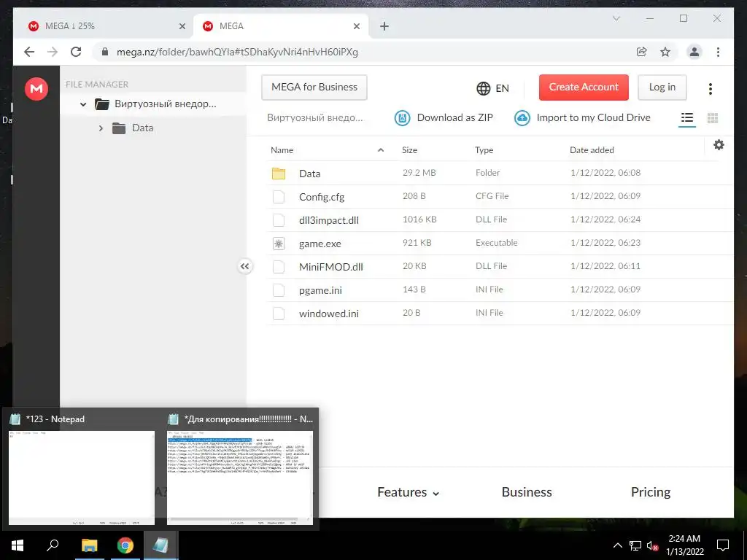The image size is (747, 560).
Task: Click the globe language icon
Action: point(483,88)
